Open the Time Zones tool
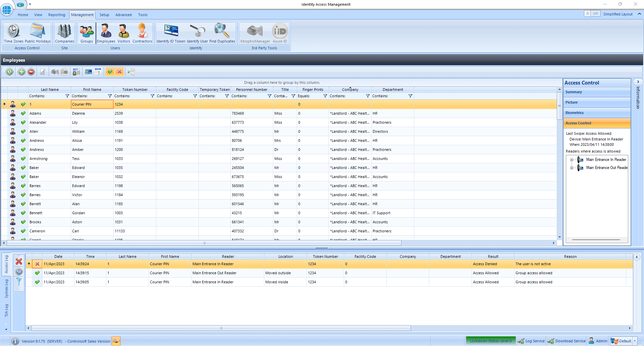This screenshot has width=644, height=346. (13, 33)
